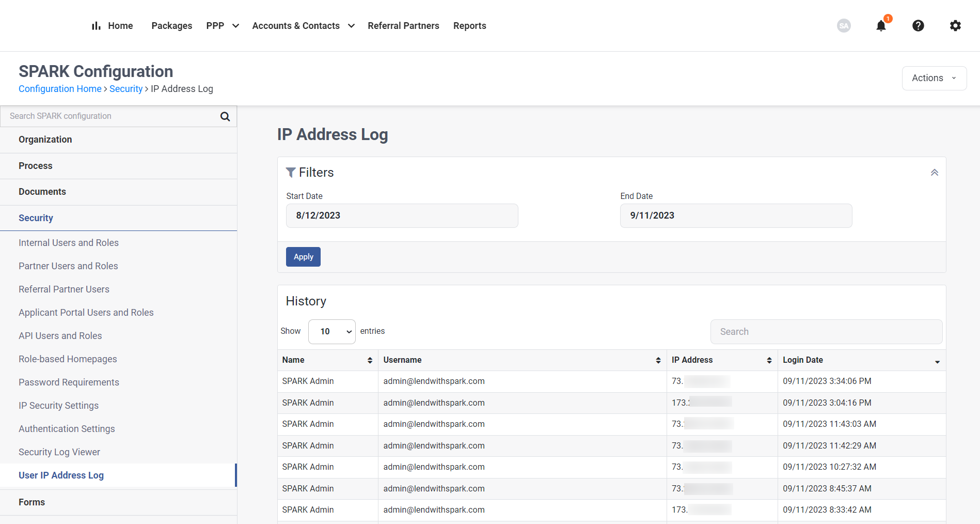The width and height of the screenshot is (980, 524).
Task: Click login date 09/11/2023 11:42:29 AM
Action: 829,446
